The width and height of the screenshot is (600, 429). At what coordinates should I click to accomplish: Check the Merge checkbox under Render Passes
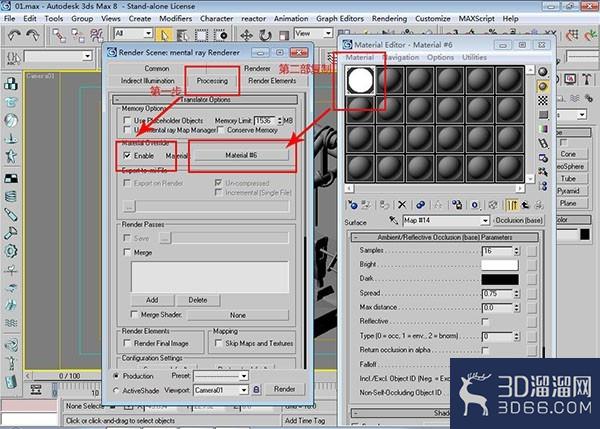127,252
